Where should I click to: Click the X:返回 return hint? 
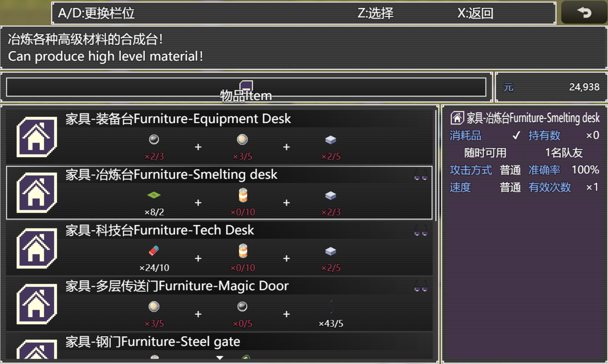pyautogui.click(x=475, y=13)
